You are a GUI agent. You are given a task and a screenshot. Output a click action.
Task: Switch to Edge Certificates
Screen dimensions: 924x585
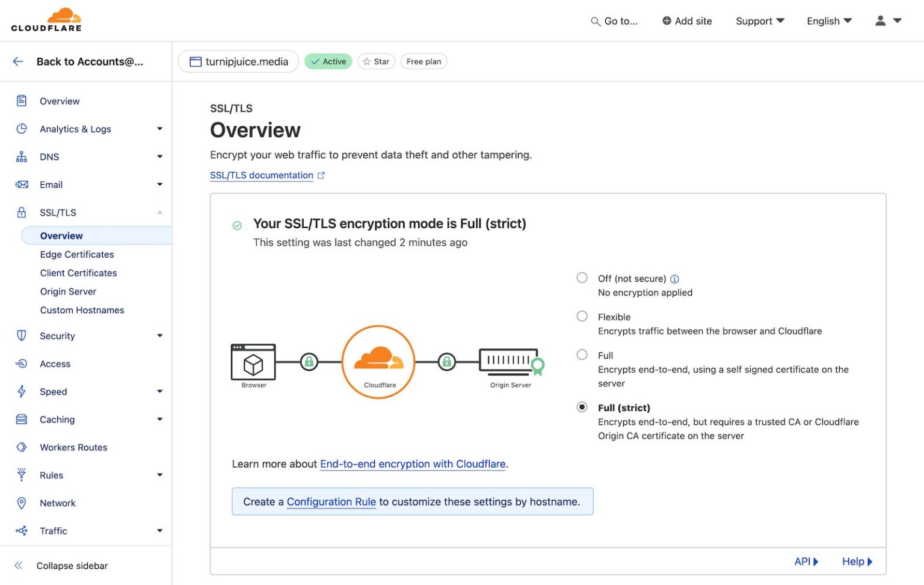76,254
